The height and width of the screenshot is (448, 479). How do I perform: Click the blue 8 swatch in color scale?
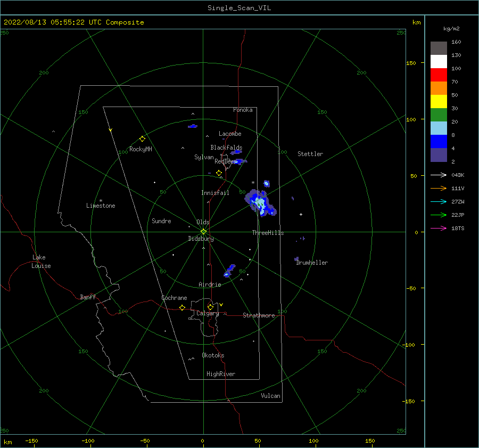point(439,142)
